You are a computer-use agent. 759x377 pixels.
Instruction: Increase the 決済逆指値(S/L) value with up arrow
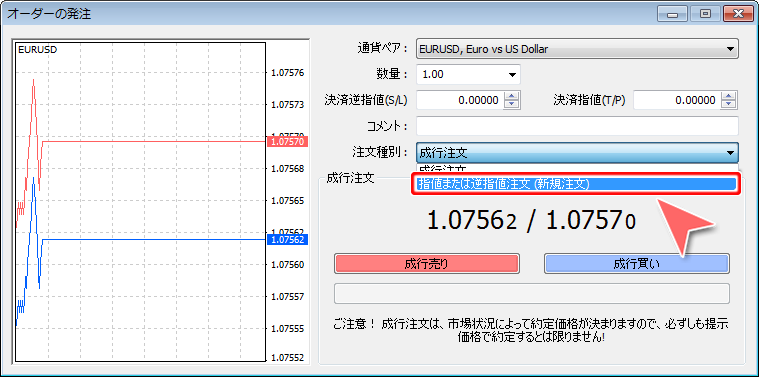click(512, 96)
